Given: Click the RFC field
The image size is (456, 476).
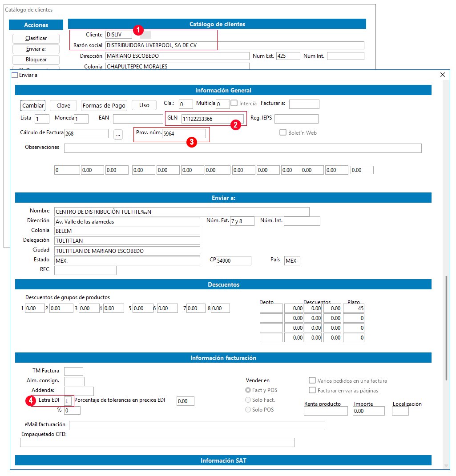Looking at the screenshot, I should tap(85, 270).
